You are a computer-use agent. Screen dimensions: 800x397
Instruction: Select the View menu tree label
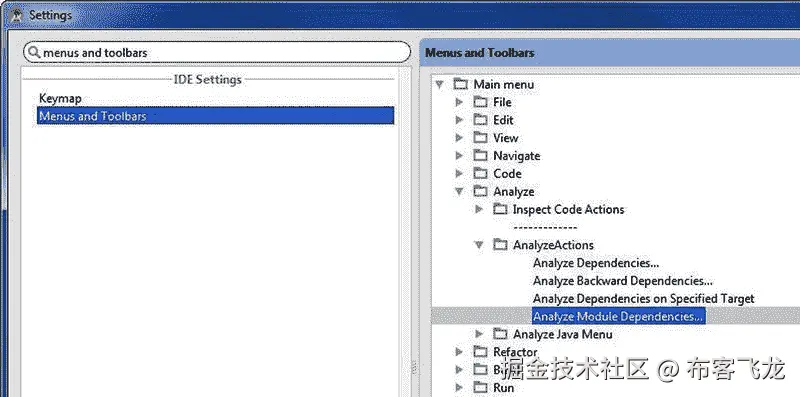(x=506, y=138)
